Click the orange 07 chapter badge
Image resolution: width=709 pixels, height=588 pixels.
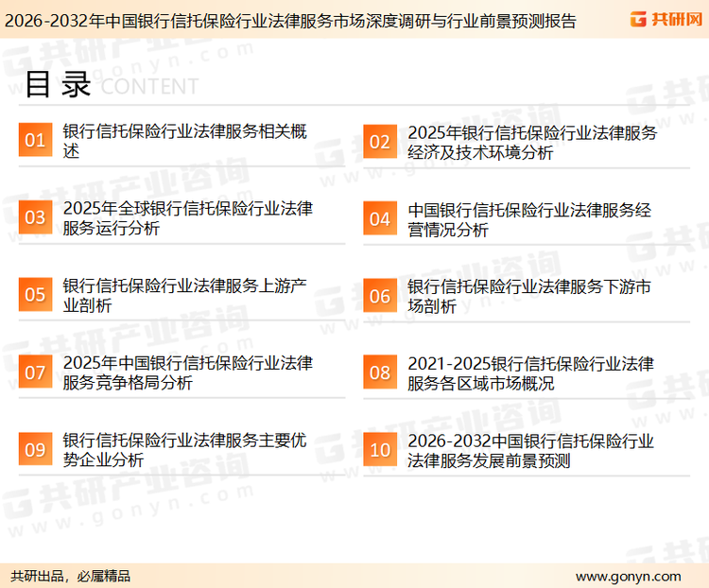[35, 372]
